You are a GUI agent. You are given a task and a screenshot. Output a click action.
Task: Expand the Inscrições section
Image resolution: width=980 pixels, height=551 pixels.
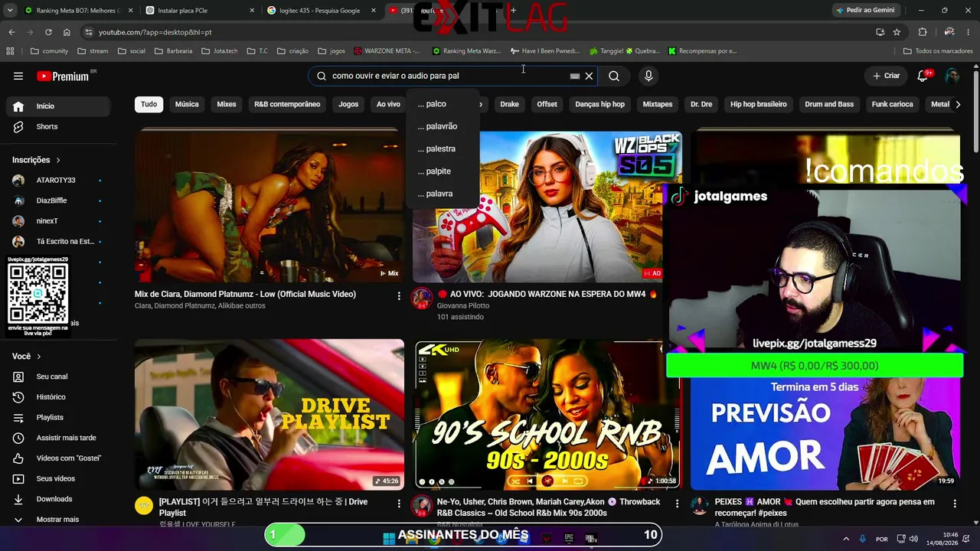[36, 160]
